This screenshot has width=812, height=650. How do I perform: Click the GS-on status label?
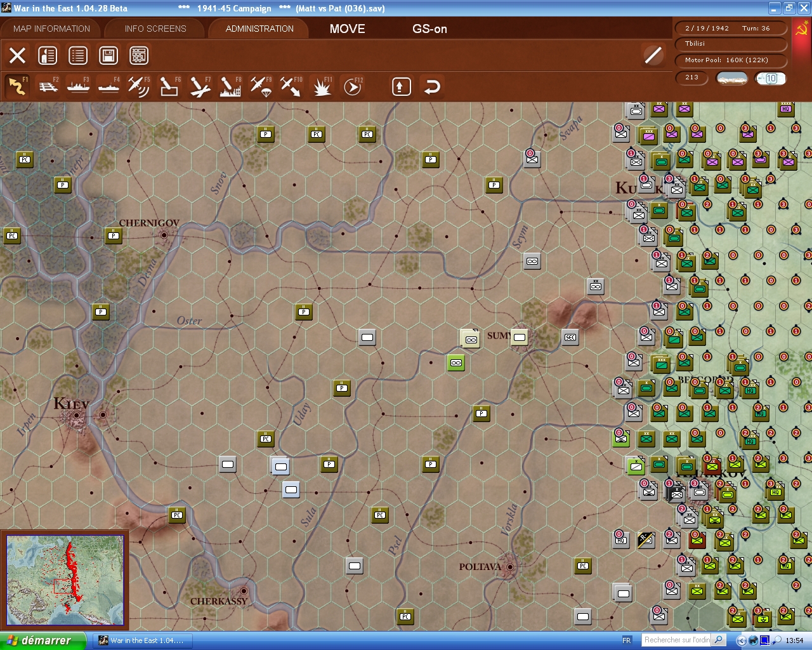click(x=429, y=29)
